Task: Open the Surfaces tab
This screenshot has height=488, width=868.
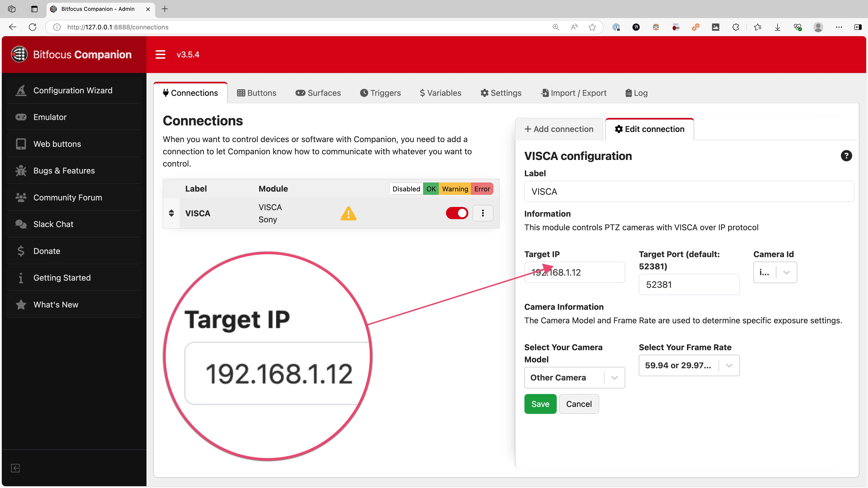Action: [x=318, y=93]
